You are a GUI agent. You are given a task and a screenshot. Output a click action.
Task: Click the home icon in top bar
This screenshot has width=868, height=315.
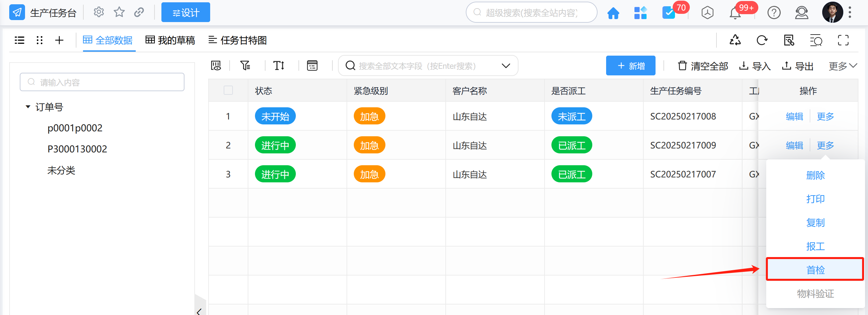pos(613,13)
